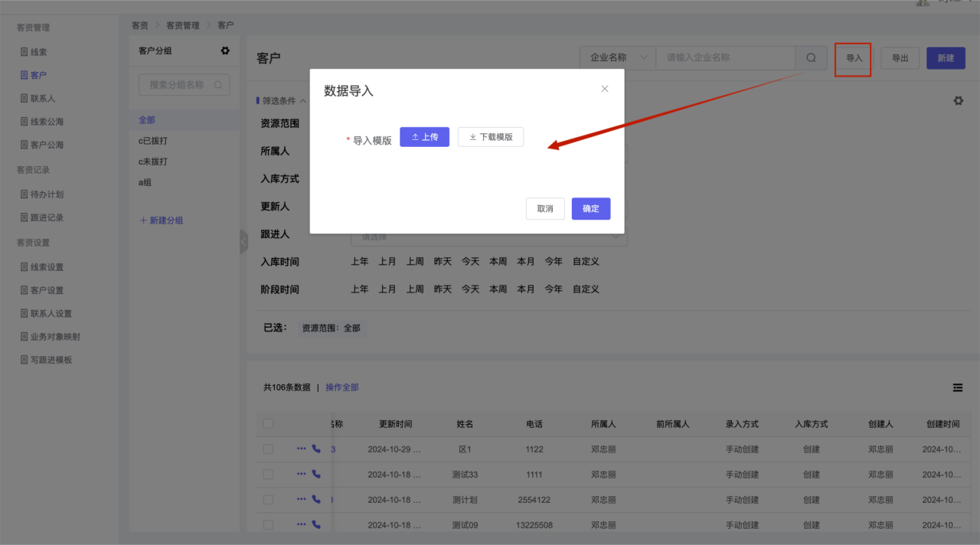
Task: Check the checkbox for row 区1
Action: click(268, 449)
